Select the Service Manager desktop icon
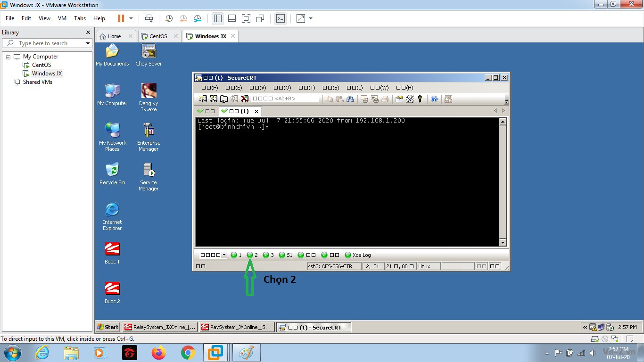The image size is (644, 362). point(149,177)
